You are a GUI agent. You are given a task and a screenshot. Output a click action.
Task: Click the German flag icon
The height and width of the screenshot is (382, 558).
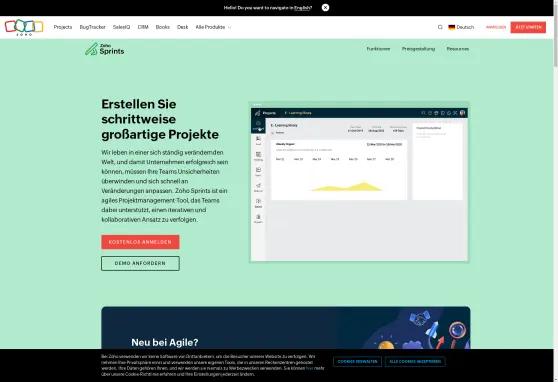pos(452,27)
